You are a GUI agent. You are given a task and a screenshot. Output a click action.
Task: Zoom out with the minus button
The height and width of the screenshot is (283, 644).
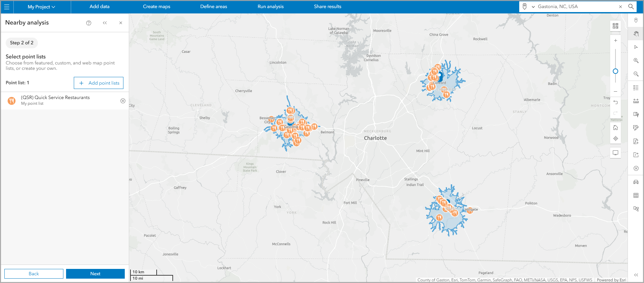pos(615,91)
